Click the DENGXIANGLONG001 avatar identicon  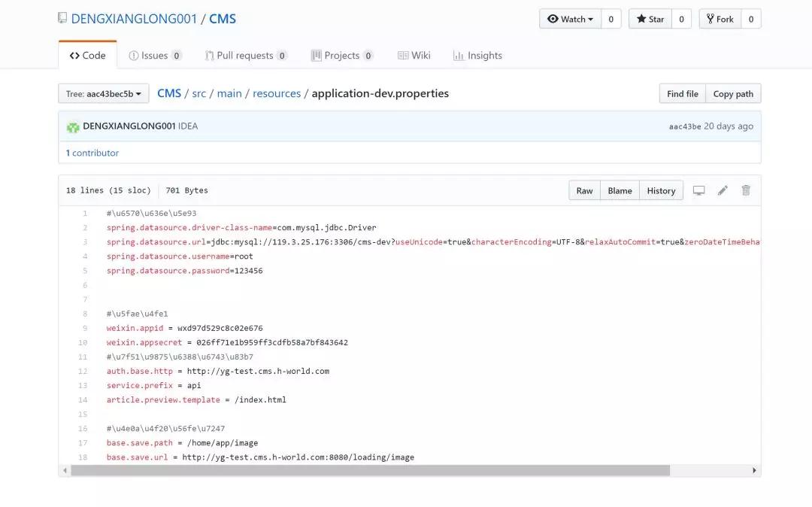[x=73, y=127]
